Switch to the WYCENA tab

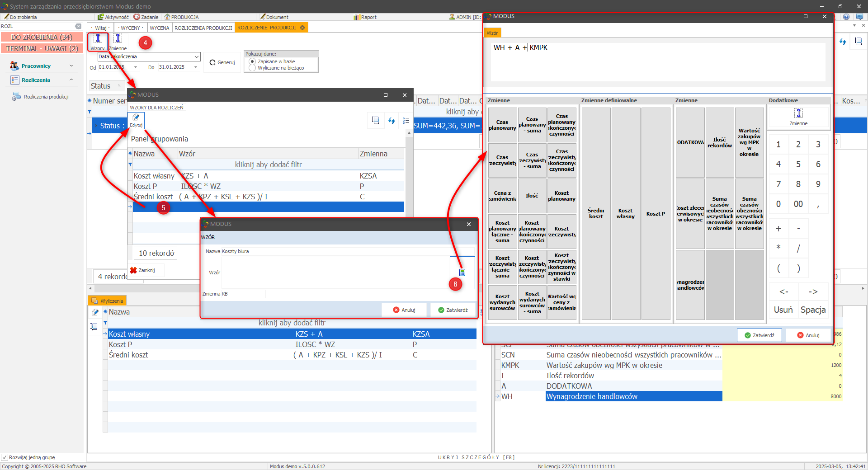tap(159, 28)
